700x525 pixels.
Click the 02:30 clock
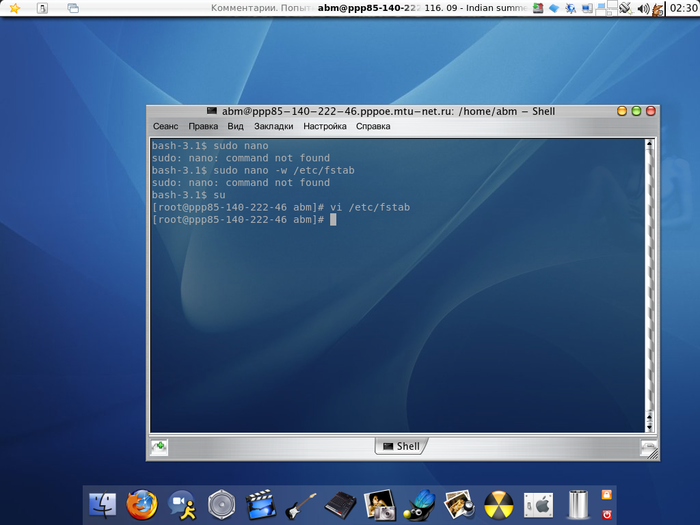683,8
